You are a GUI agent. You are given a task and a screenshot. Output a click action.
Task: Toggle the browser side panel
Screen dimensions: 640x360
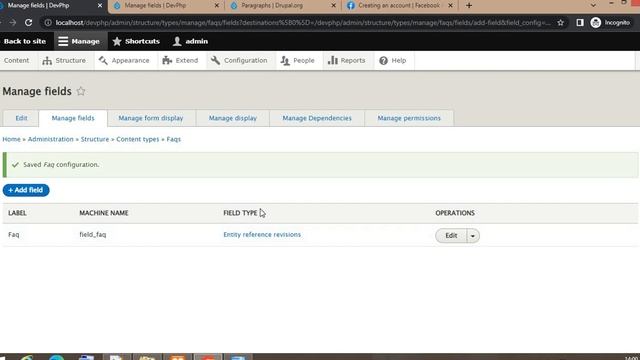click(x=580, y=22)
